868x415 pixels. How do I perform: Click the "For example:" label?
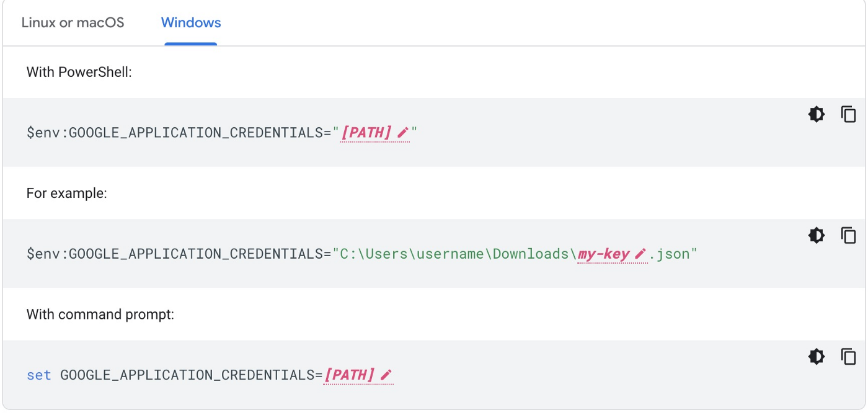point(67,193)
